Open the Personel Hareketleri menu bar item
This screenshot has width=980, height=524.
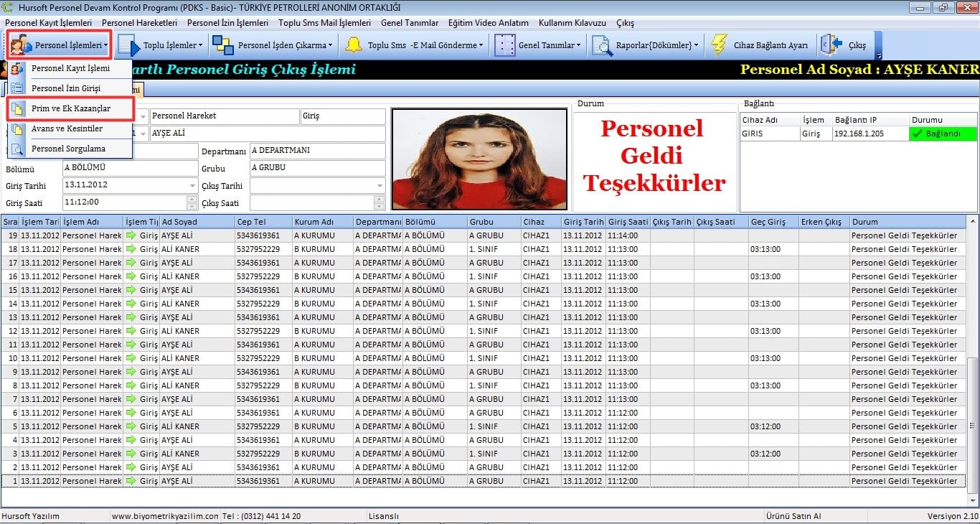point(139,23)
